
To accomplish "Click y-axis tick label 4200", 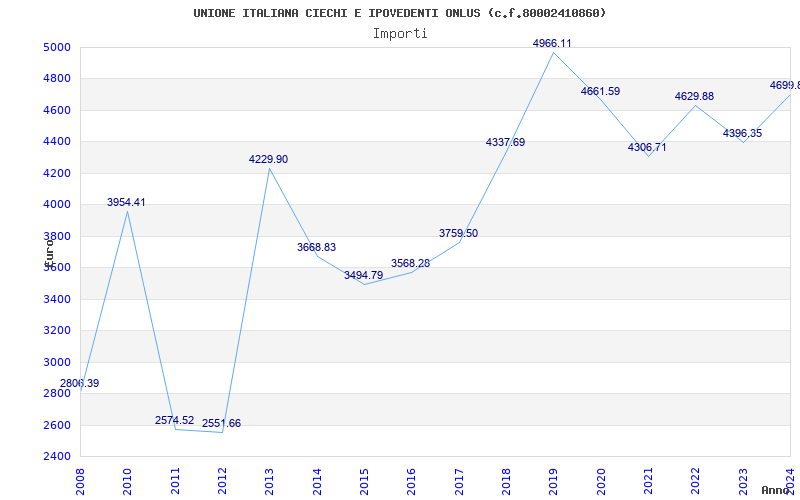I will (x=57, y=173).
